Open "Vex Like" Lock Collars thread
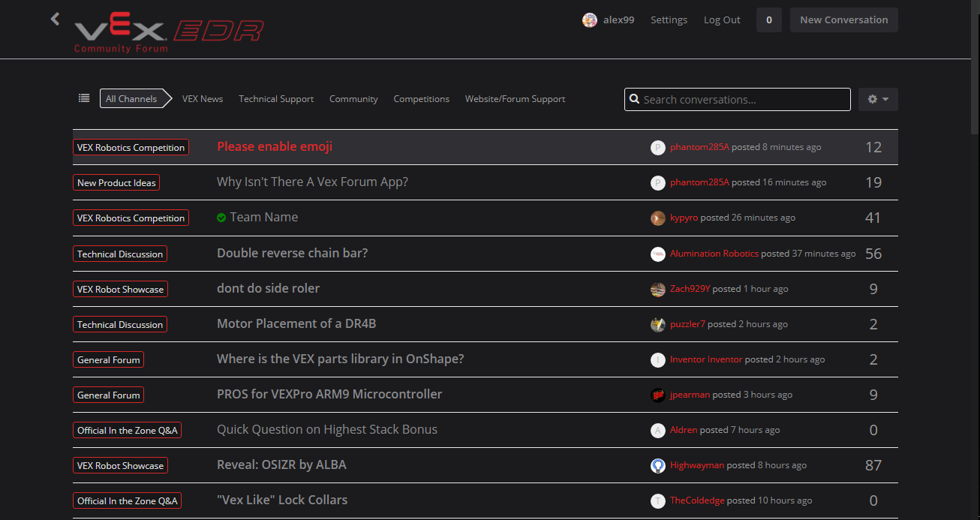This screenshot has width=980, height=520. pyautogui.click(x=282, y=500)
